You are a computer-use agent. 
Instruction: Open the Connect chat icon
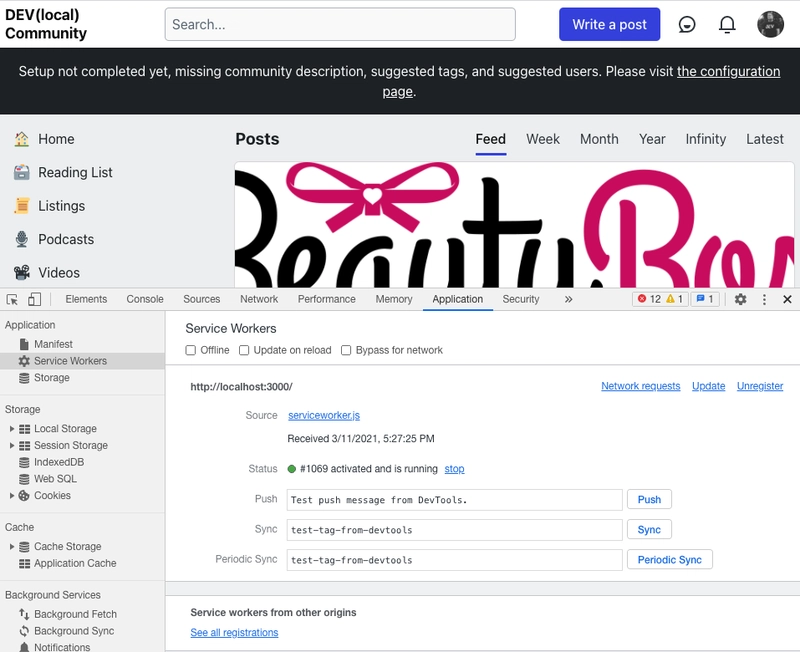click(687, 24)
